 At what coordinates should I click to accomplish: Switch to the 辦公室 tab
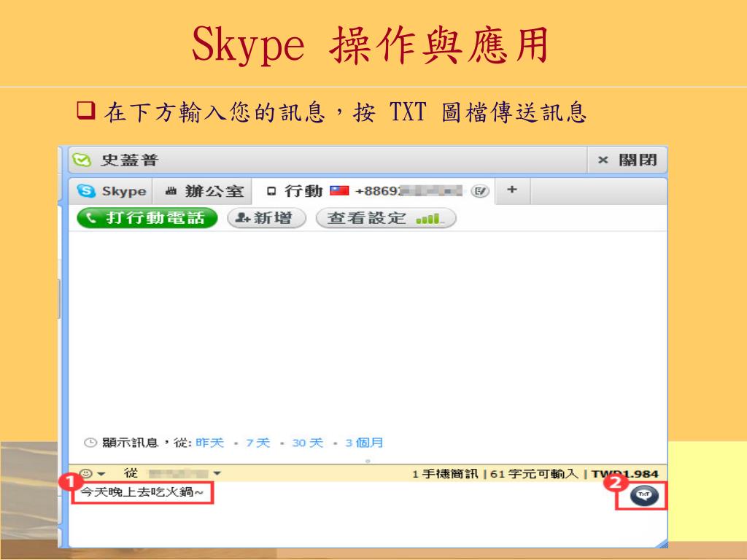204,191
